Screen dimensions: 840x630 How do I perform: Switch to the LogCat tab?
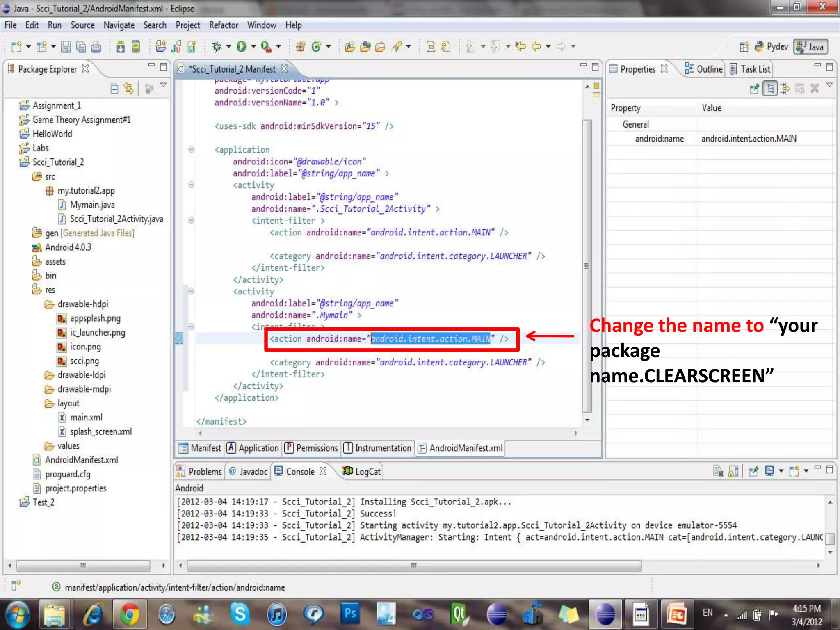(x=362, y=471)
